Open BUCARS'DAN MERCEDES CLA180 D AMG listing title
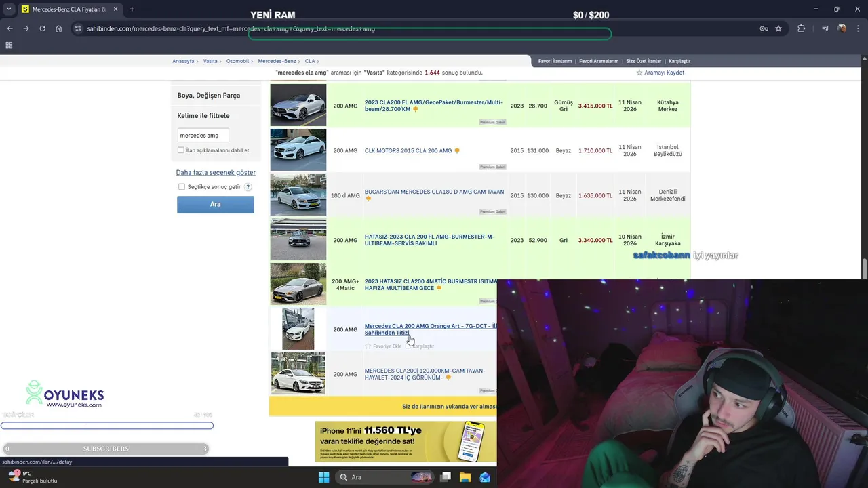The width and height of the screenshot is (868, 488). (x=434, y=192)
